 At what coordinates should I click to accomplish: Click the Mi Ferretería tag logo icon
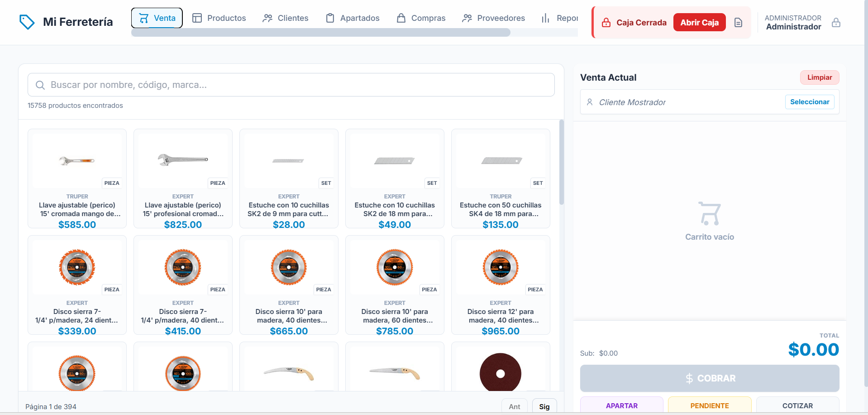click(x=27, y=22)
